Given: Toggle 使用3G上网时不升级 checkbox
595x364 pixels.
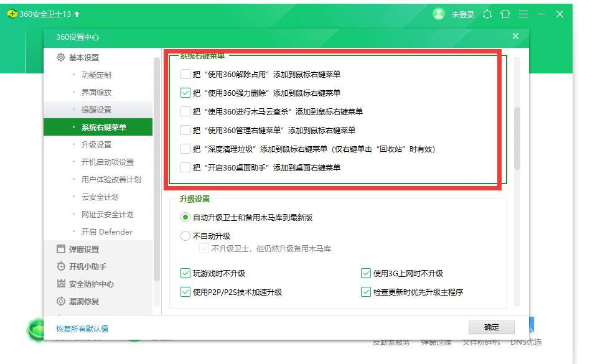Looking at the screenshot, I should coord(366,273).
